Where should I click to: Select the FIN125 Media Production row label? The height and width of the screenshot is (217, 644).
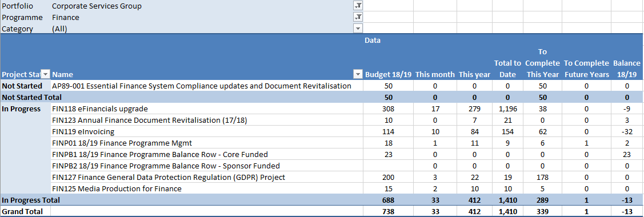pyautogui.click(x=117, y=188)
